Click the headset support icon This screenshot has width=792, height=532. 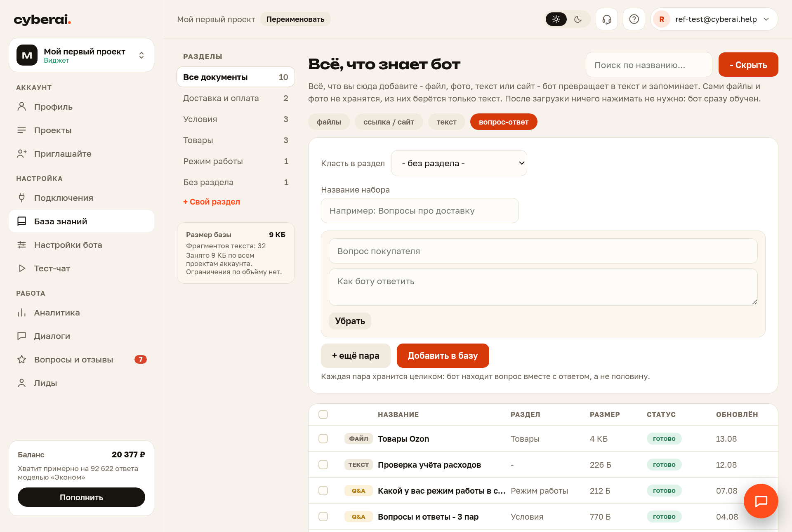[606, 19]
